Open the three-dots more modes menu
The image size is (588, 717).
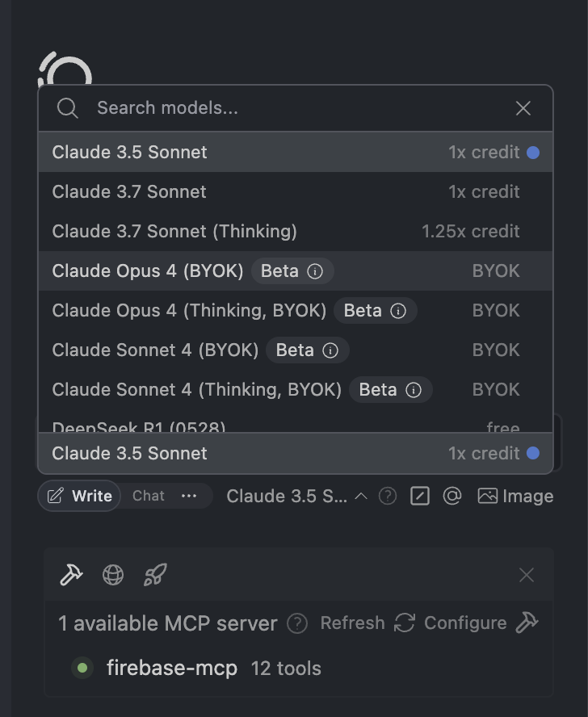pos(189,496)
